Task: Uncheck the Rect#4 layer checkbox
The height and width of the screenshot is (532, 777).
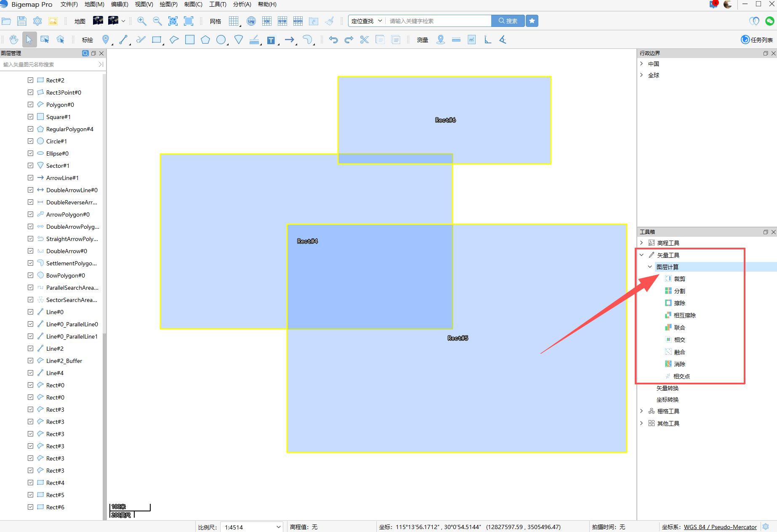Action: click(x=31, y=482)
